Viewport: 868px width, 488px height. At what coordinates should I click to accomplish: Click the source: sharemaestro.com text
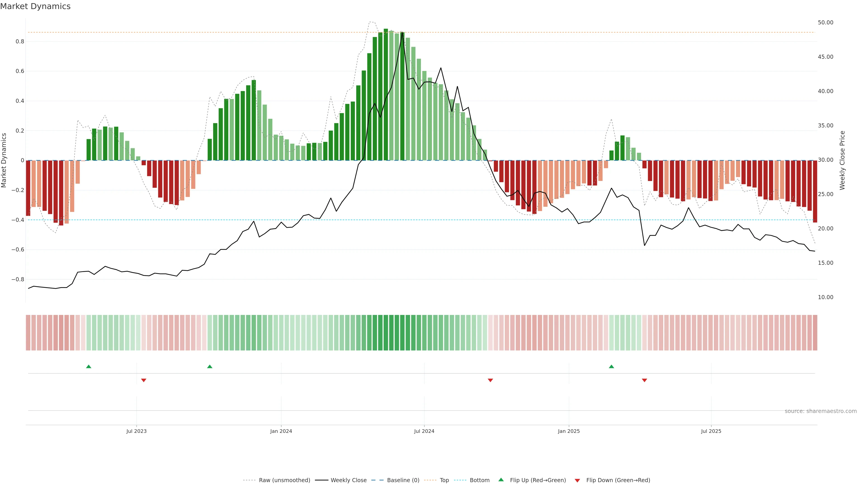click(821, 411)
